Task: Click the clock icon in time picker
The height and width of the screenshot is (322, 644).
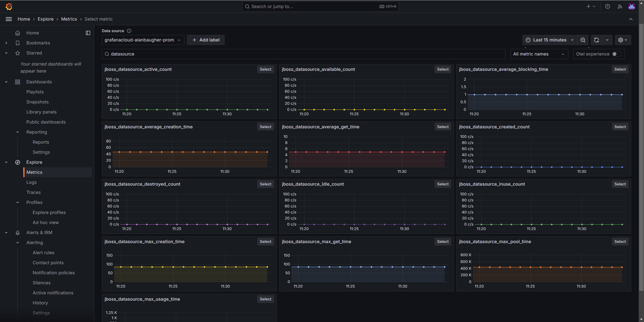Action: [x=528, y=40]
